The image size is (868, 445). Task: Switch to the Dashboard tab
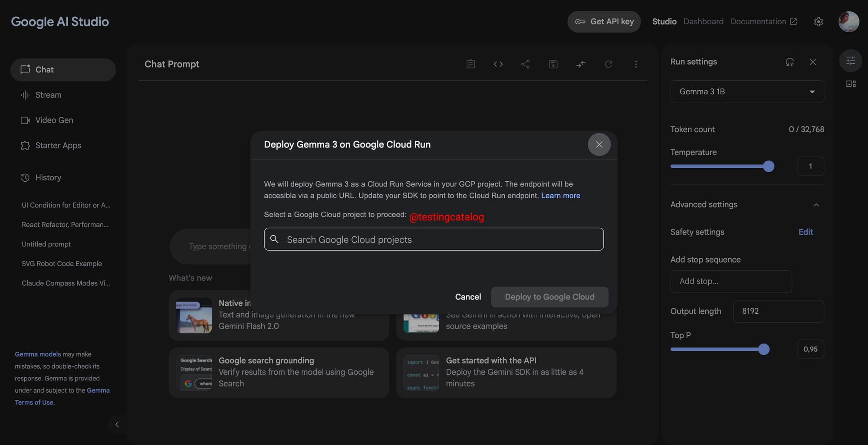coord(703,21)
